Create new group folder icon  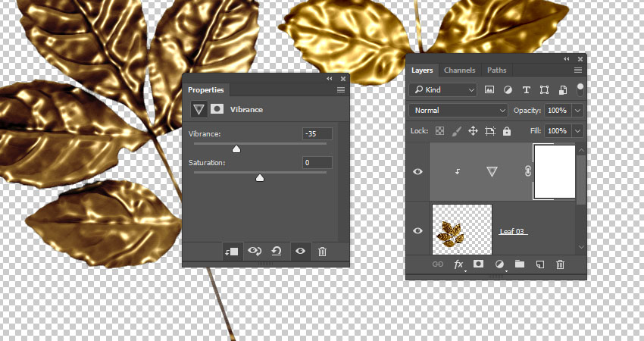tap(520, 264)
